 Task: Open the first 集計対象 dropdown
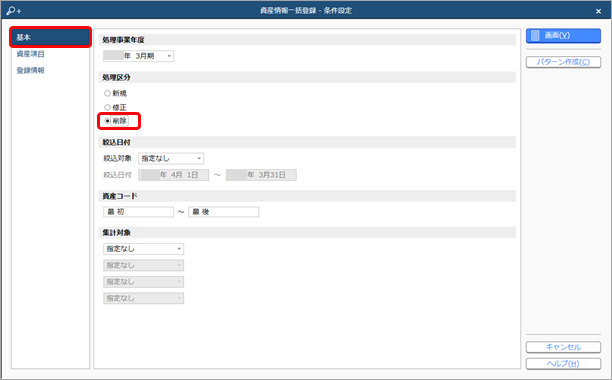click(143, 249)
